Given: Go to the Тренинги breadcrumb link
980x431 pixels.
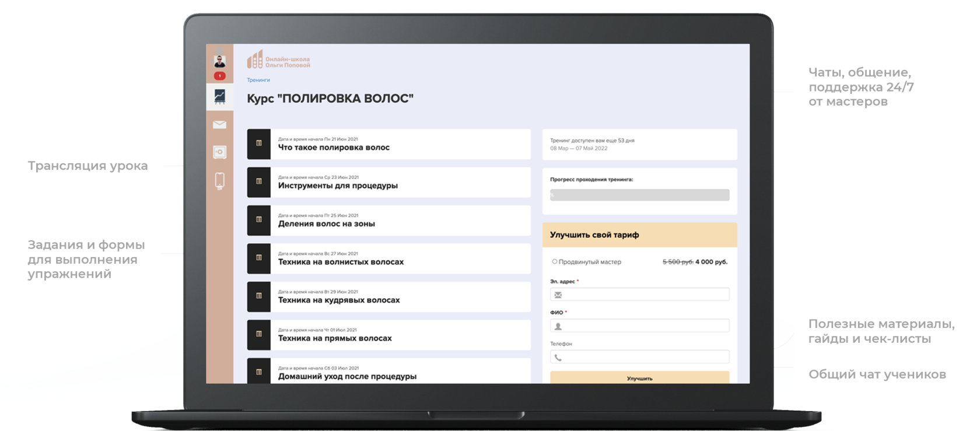Looking at the screenshot, I should coord(258,80).
